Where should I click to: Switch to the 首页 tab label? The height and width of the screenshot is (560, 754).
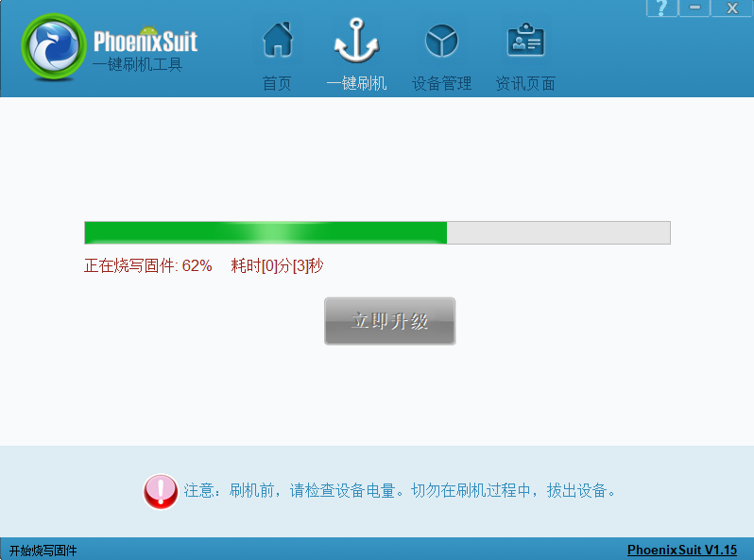pyautogui.click(x=277, y=84)
